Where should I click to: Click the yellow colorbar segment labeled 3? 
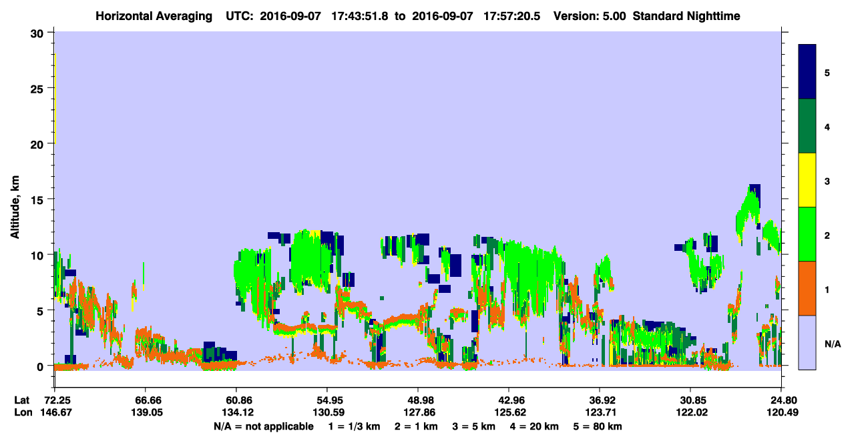(807, 180)
